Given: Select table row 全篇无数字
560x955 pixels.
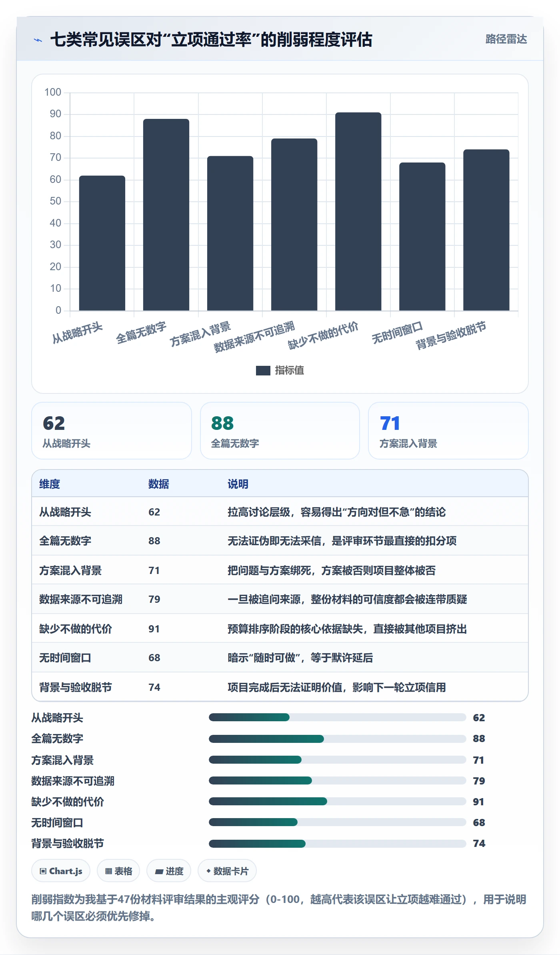Looking at the screenshot, I should click(280, 541).
